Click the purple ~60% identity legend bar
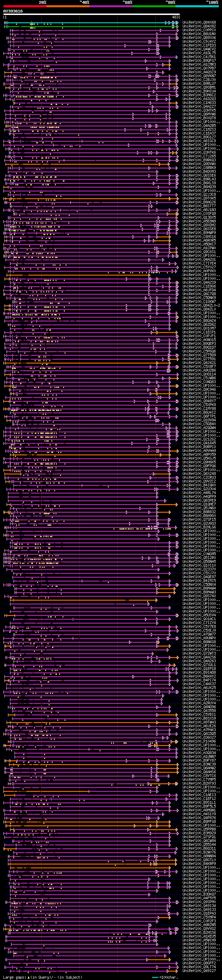 (111, 6)
